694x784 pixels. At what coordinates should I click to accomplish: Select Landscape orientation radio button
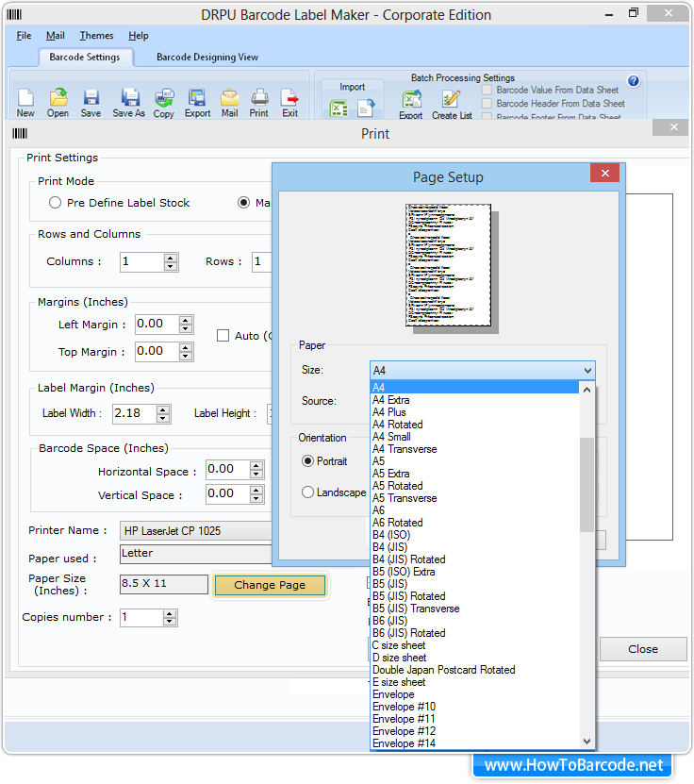(307, 492)
